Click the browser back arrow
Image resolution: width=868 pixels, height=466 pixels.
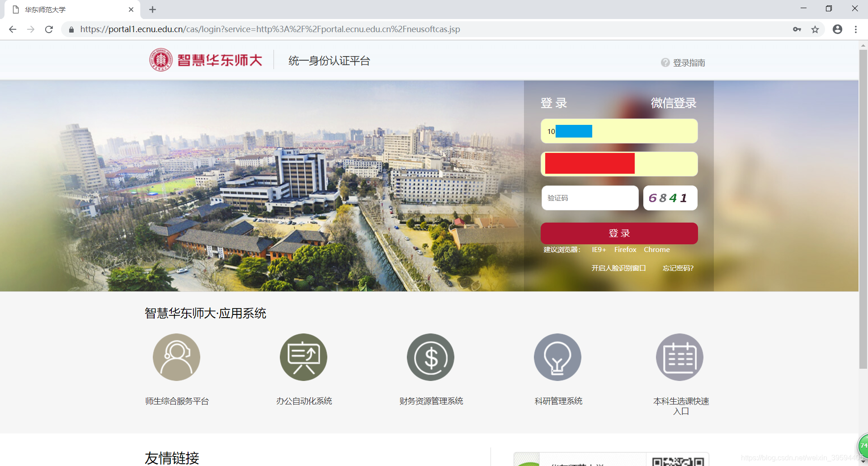coord(13,29)
